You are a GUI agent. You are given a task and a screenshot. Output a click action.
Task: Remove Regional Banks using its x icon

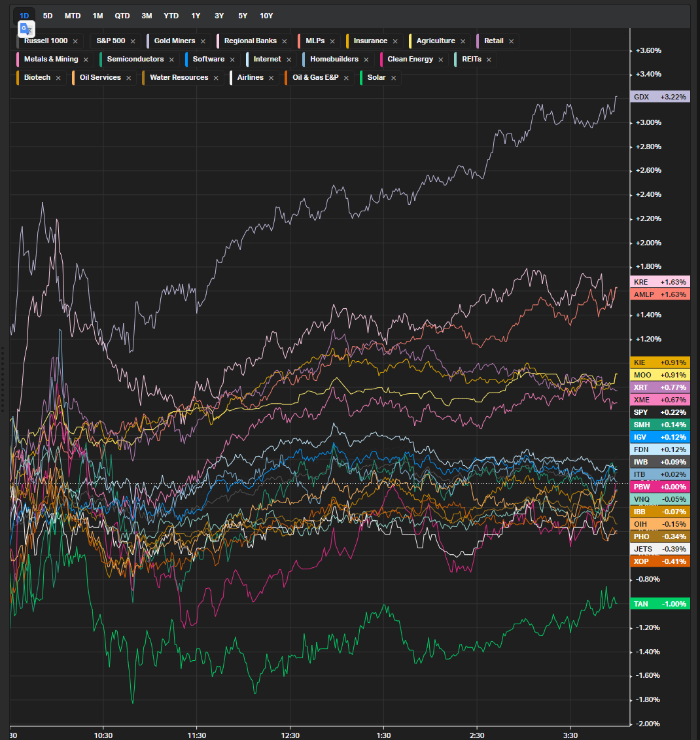pos(285,41)
